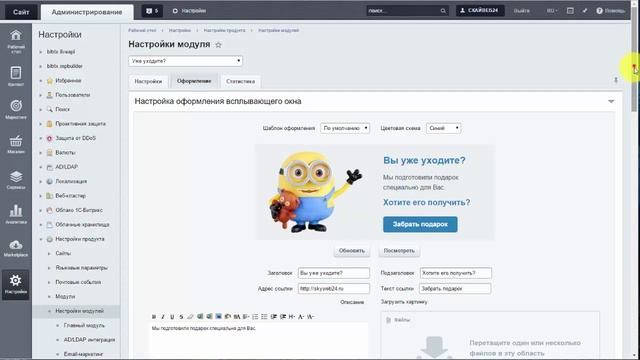Open the Уже уходите? module dropdown
This screenshot has width=640, height=360.
[x=185, y=61]
